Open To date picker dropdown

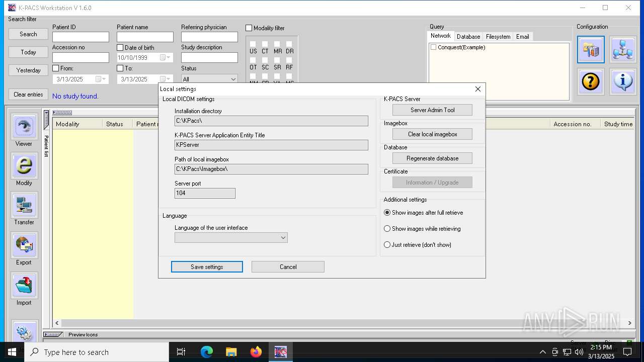click(x=165, y=79)
